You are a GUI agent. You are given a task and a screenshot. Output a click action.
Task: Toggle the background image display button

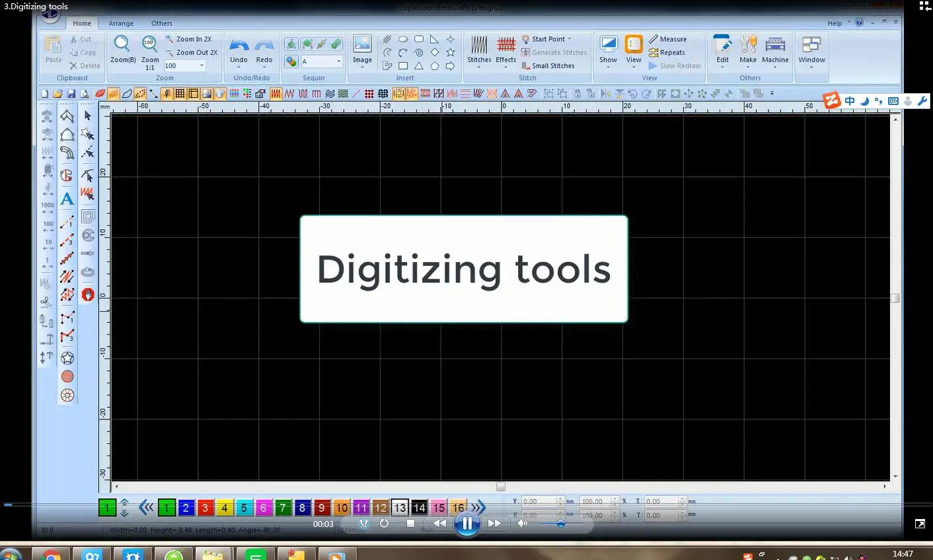[207, 94]
